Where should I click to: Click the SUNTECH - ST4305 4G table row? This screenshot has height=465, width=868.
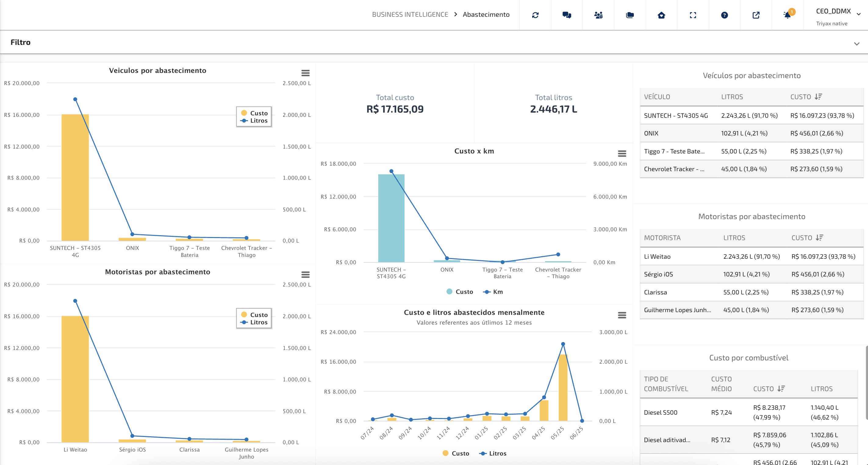click(751, 116)
